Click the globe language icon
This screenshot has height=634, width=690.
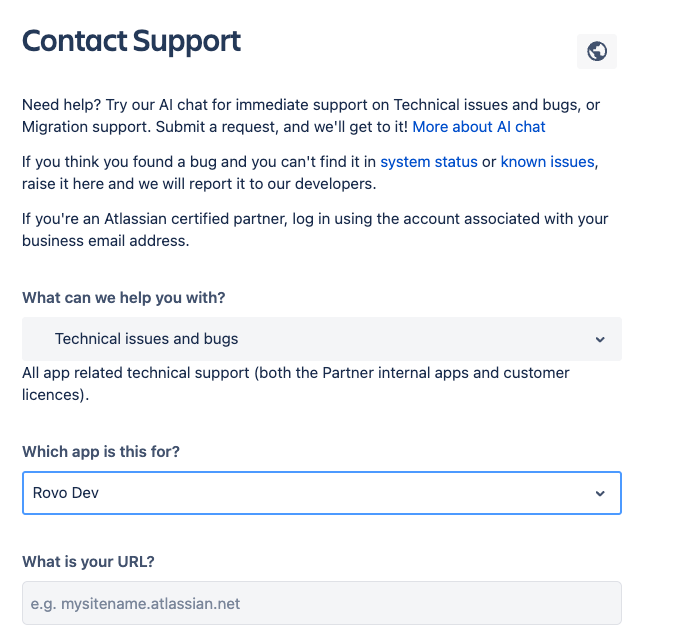tap(597, 51)
